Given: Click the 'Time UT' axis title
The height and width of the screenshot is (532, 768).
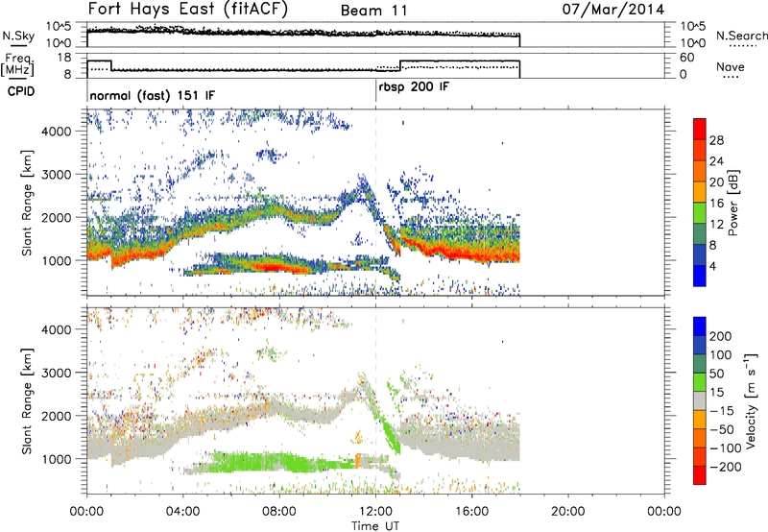Looking at the screenshot, I should tap(375, 525).
